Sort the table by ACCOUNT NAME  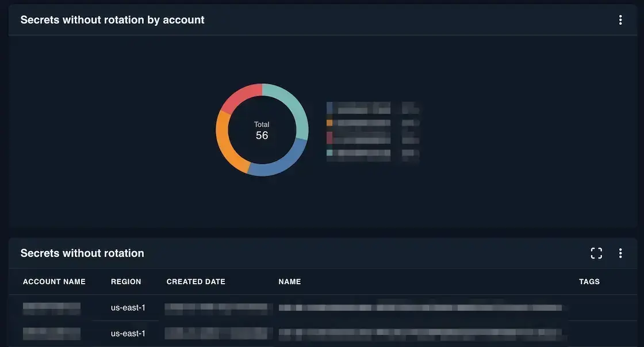54,281
